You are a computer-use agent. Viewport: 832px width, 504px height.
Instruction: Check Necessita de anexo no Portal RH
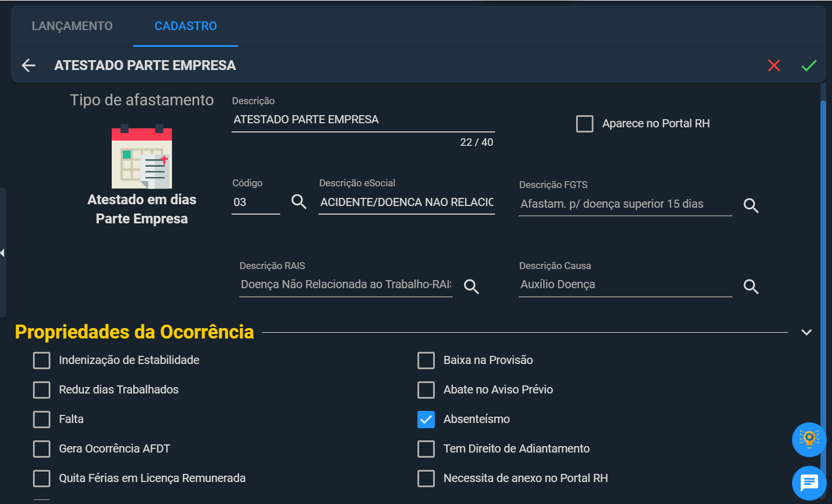[x=426, y=478]
